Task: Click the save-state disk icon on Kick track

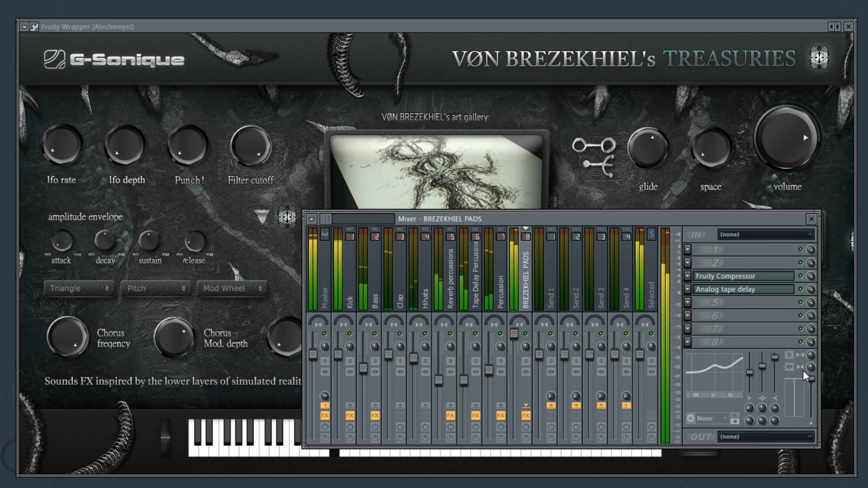Action: pyautogui.click(x=350, y=438)
